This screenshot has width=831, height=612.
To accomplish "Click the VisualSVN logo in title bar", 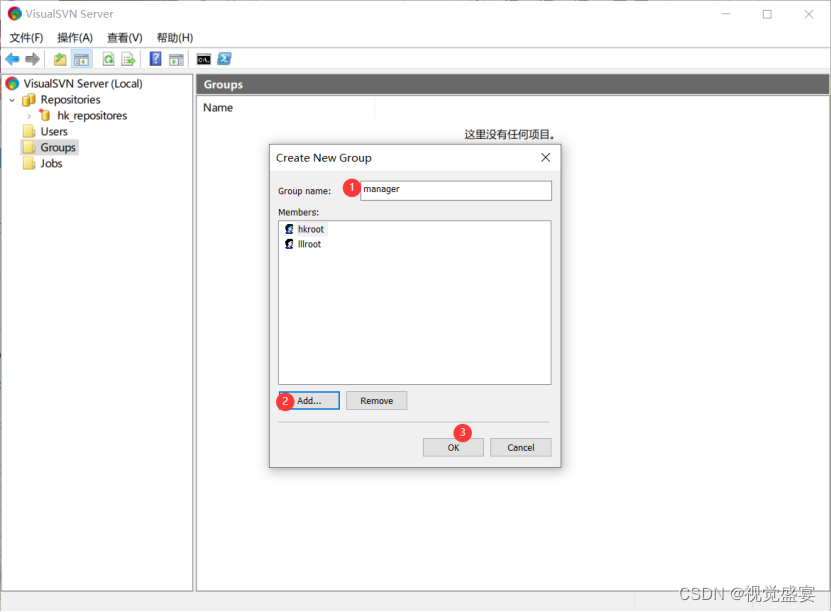I will [15, 14].
